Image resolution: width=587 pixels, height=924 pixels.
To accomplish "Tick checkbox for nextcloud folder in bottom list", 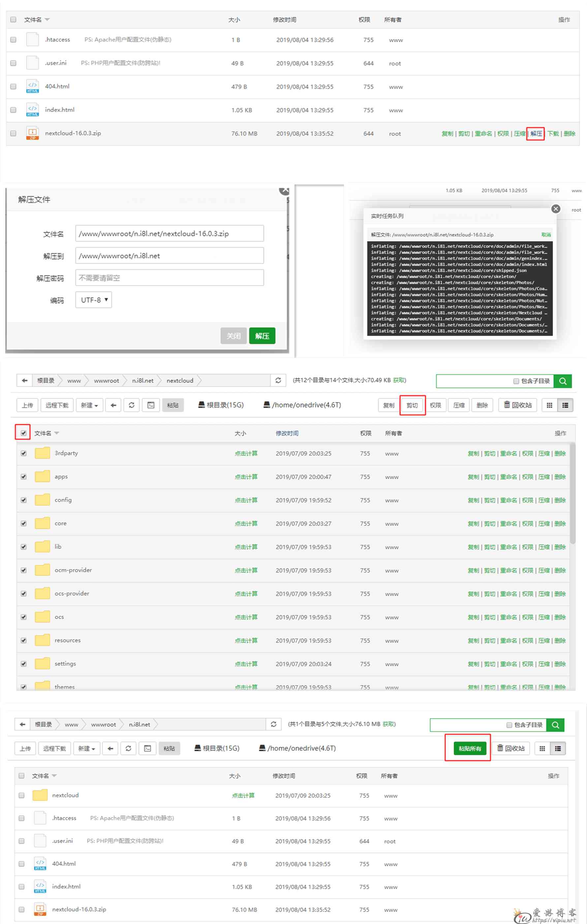I will point(21,795).
